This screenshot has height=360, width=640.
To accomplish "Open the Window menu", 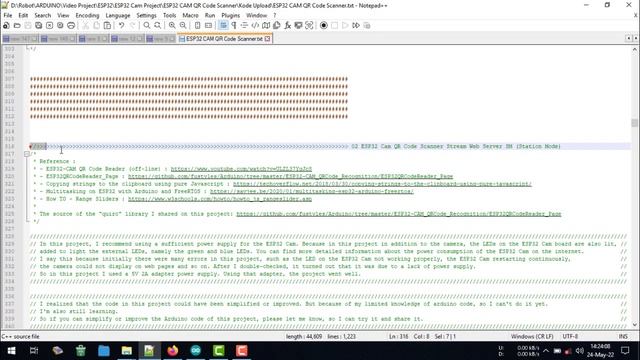I will click(x=256, y=15).
